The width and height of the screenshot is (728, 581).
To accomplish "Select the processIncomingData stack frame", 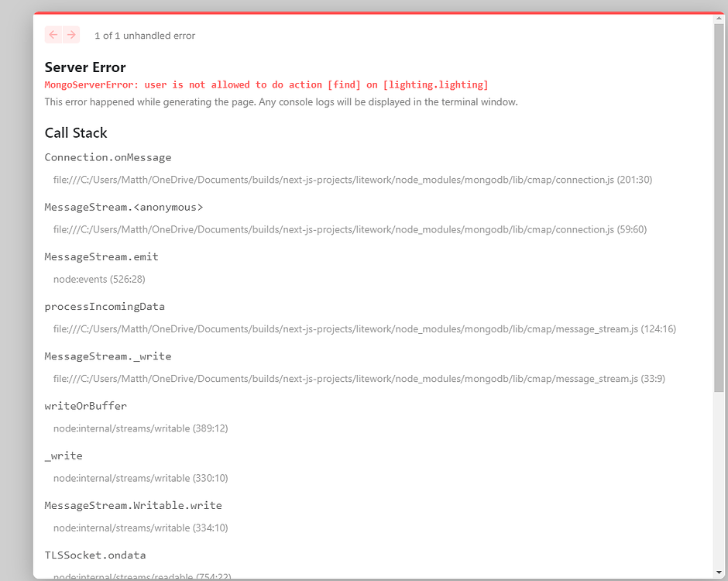I will tap(105, 306).
